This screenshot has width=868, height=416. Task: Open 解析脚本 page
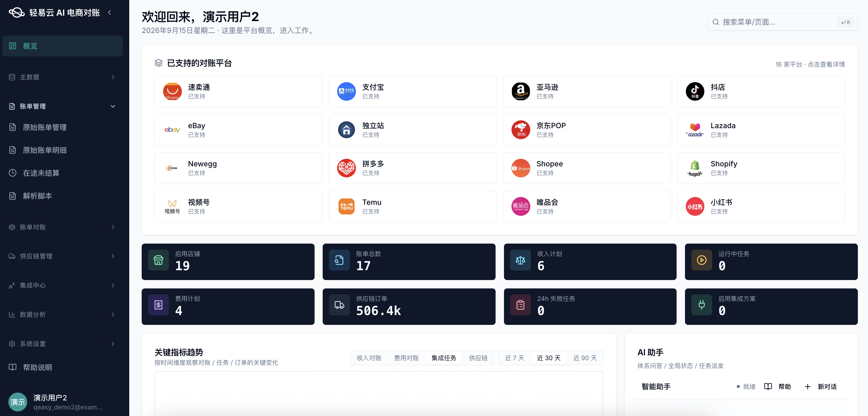point(62,196)
